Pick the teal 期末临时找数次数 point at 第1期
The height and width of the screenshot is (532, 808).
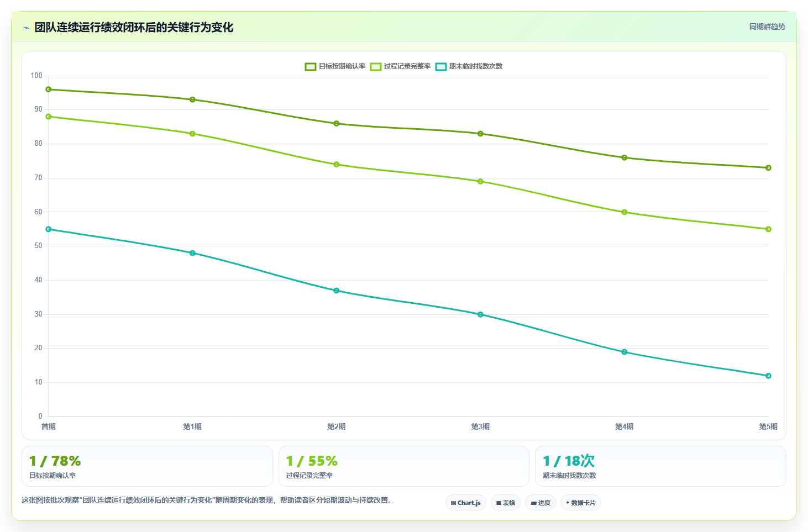(x=192, y=253)
